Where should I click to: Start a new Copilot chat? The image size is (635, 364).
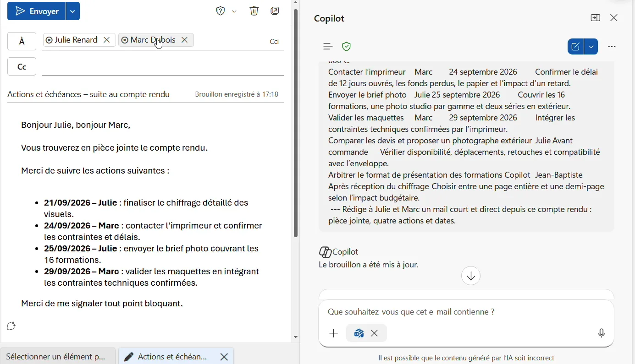[576, 47]
